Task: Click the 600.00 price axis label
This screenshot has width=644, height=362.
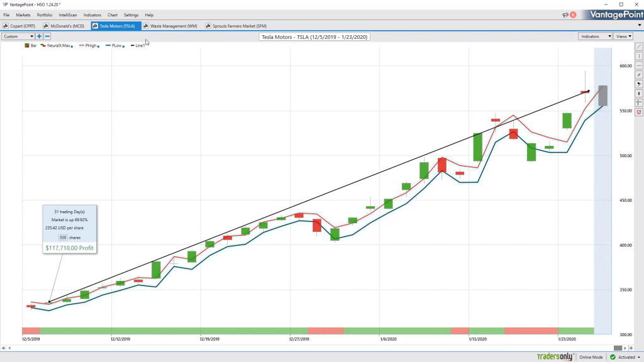Action: tap(626, 65)
